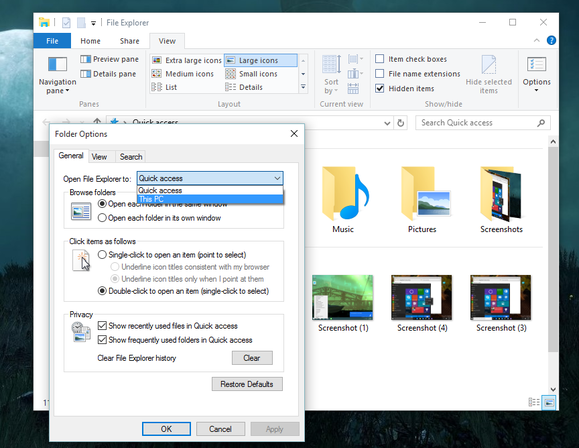
Task: Toggle the Details pane
Action: [108, 74]
